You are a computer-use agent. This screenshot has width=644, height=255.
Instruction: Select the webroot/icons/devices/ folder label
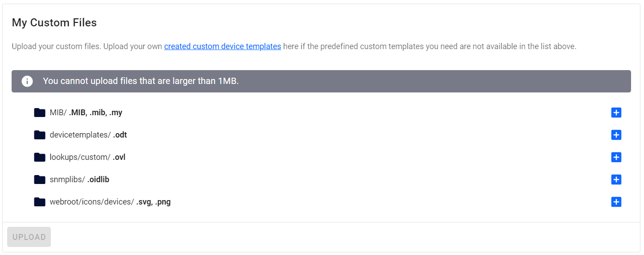(x=91, y=202)
